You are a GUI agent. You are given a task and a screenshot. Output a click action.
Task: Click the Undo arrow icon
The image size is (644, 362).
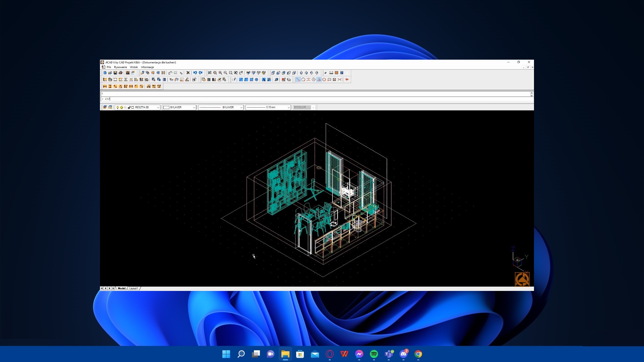coord(195,73)
